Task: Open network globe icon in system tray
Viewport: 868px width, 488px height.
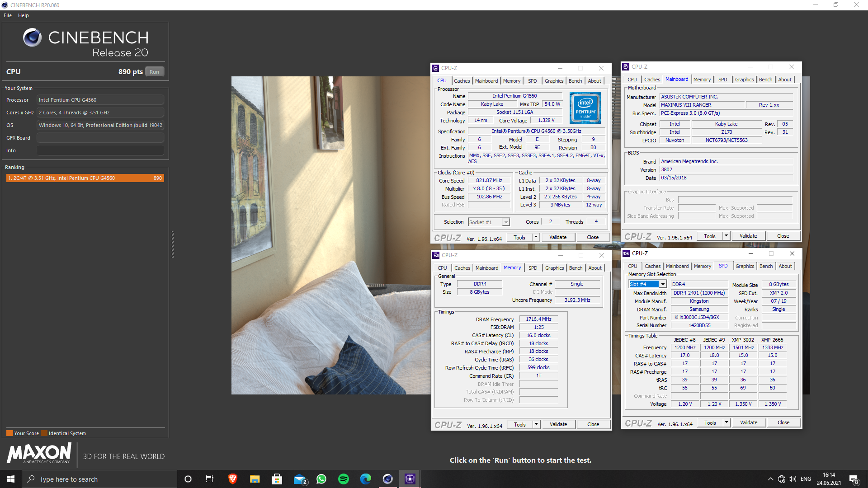Action: (x=781, y=479)
